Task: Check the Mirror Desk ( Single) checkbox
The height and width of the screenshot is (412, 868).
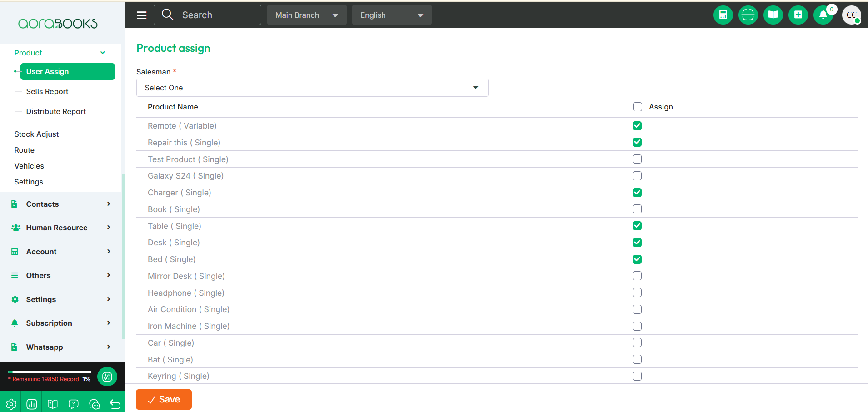Action: [x=637, y=276]
